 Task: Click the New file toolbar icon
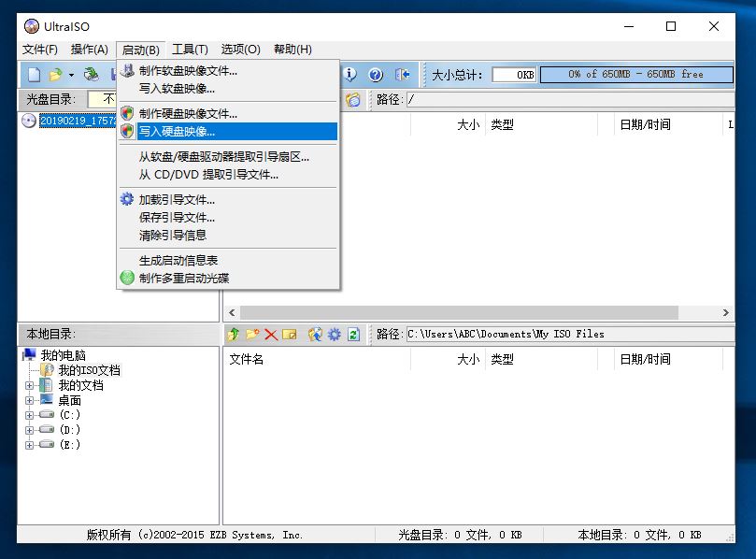point(35,75)
